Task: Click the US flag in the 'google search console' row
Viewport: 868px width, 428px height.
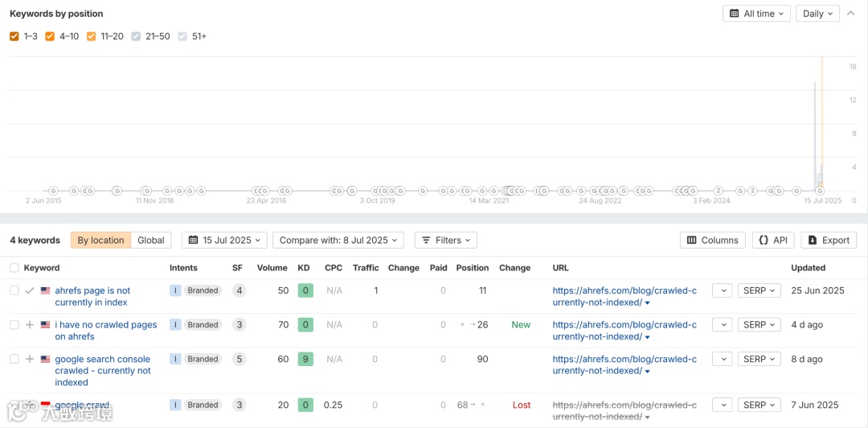Action: 45,360
